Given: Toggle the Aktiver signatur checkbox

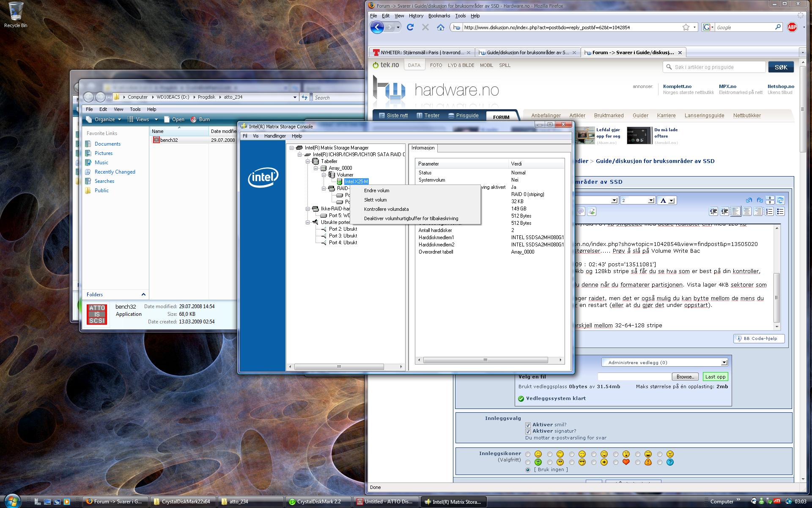Looking at the screenshot, I should pyautogui.click(x=528, y=431).
